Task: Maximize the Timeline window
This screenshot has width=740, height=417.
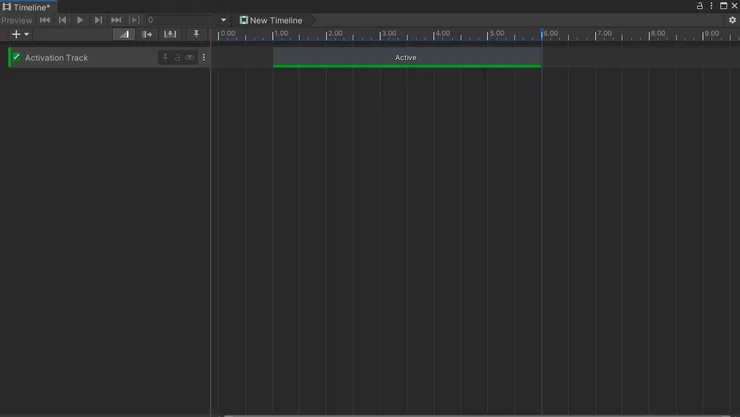Action: click(723, 6)
